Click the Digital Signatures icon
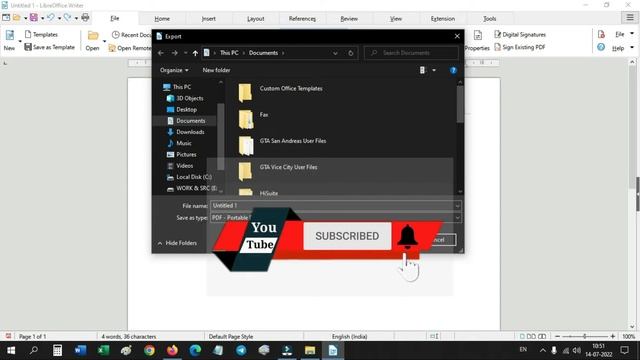The height and width of the screenshot is (360, 640). pyautogui.click(x=498, y=34)
